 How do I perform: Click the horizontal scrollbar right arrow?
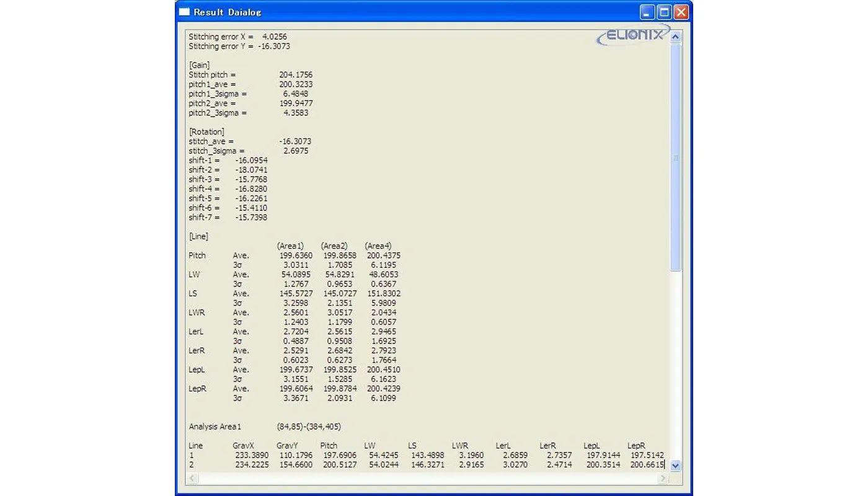tap(663, 478)
